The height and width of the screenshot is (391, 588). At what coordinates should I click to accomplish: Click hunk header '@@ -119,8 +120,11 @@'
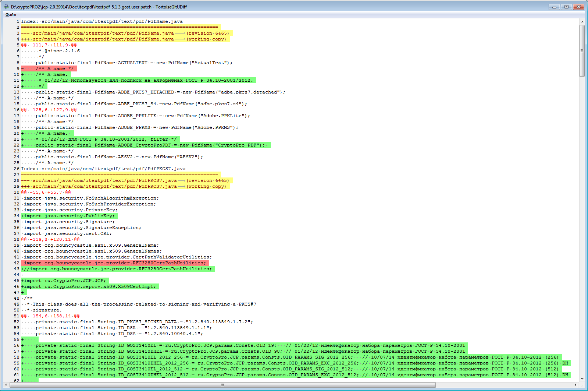50,239
